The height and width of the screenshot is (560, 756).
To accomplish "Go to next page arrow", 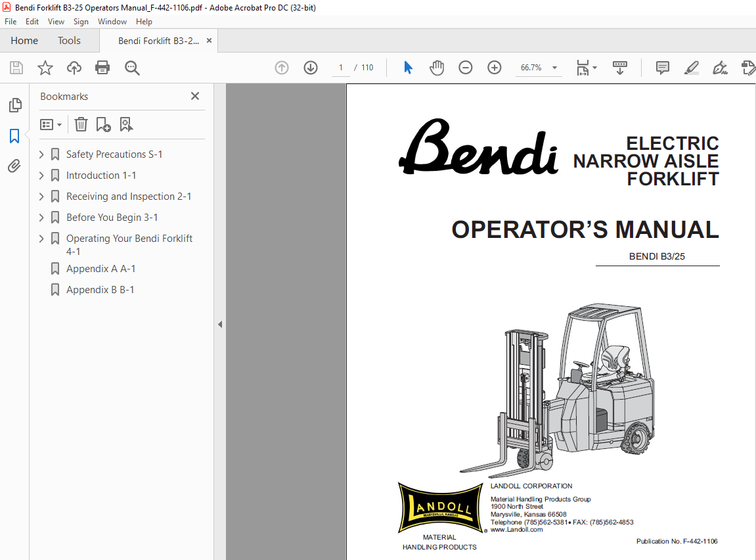I will click(311, 68).
